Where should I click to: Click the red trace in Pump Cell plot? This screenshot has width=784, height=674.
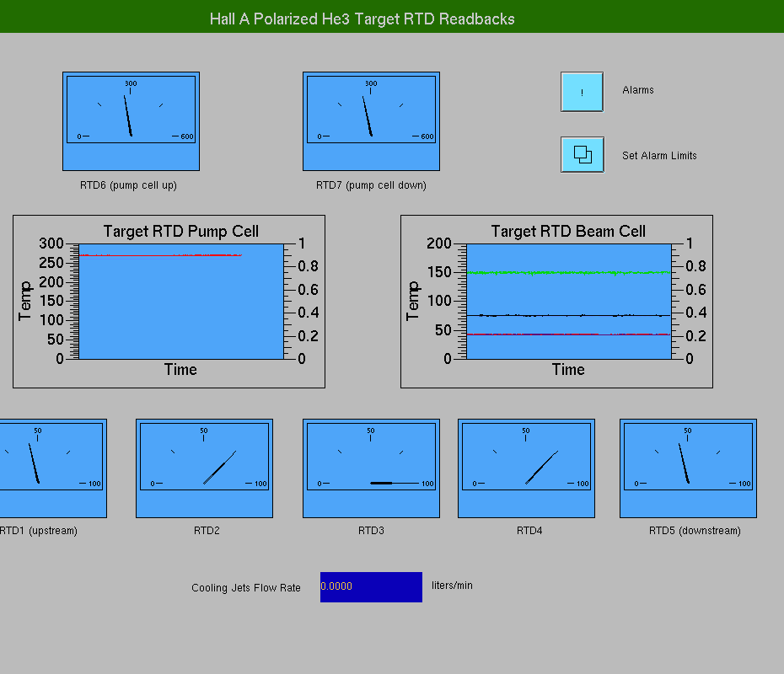(x=160, y=255)
